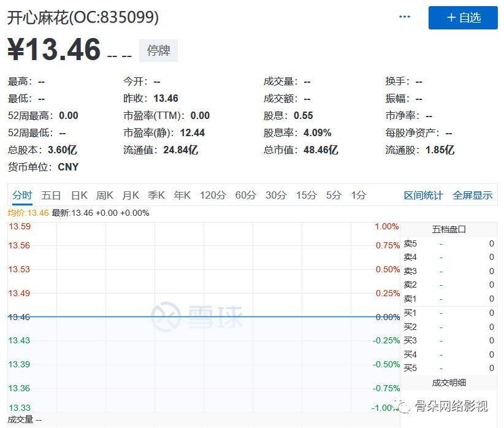
Task: Open 区间统计 range statistics
Action: [x=423, y=195]
